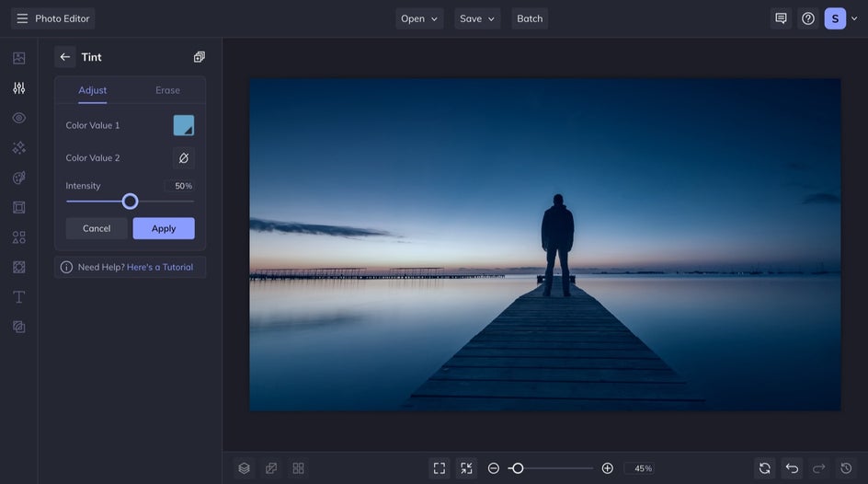The height and width of the screenshot is (484, 868).
Task: Open the Text tool in the sidebar
Action: (x=18, y=297)
